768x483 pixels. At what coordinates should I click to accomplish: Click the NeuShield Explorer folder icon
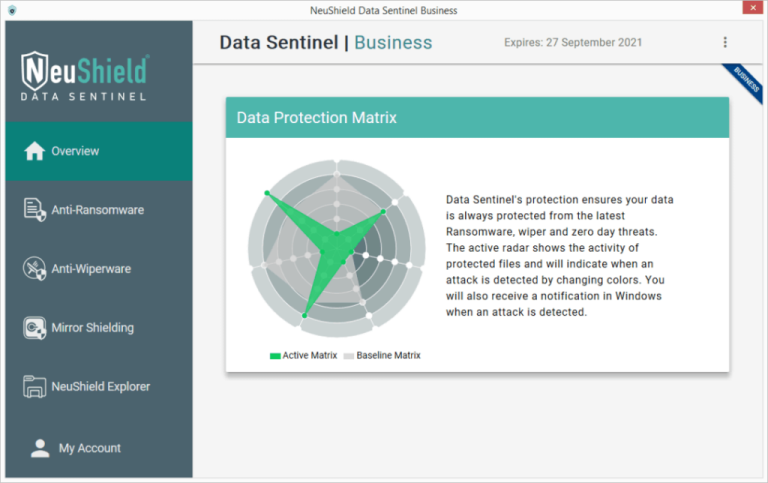pyautogui.click(x=34, y=386)
